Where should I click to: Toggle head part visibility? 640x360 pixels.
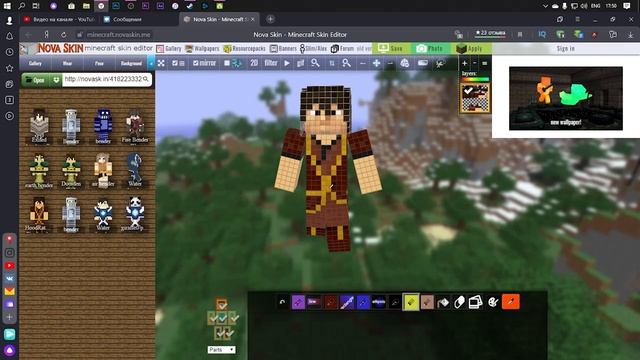tap(222, 304)
